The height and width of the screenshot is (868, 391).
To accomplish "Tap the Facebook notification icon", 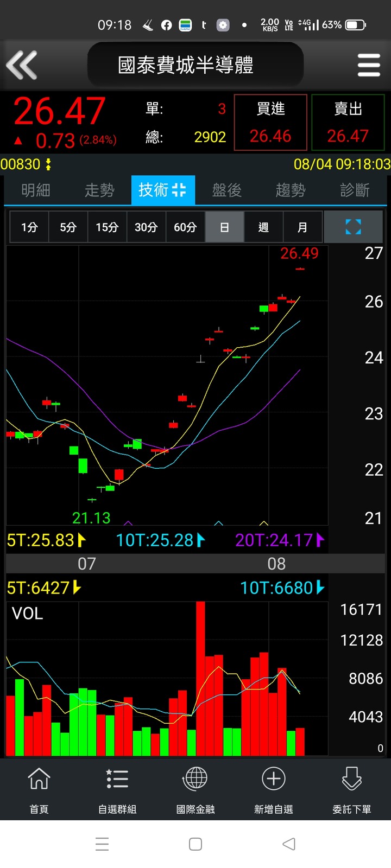I will 167,25.
